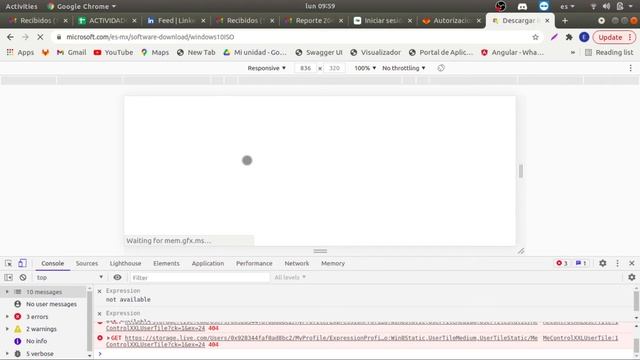The width and height of the screenshot is (640, 360).
Task: Open the Chrome extensions puzzle icon
Action: click(569, 37)
